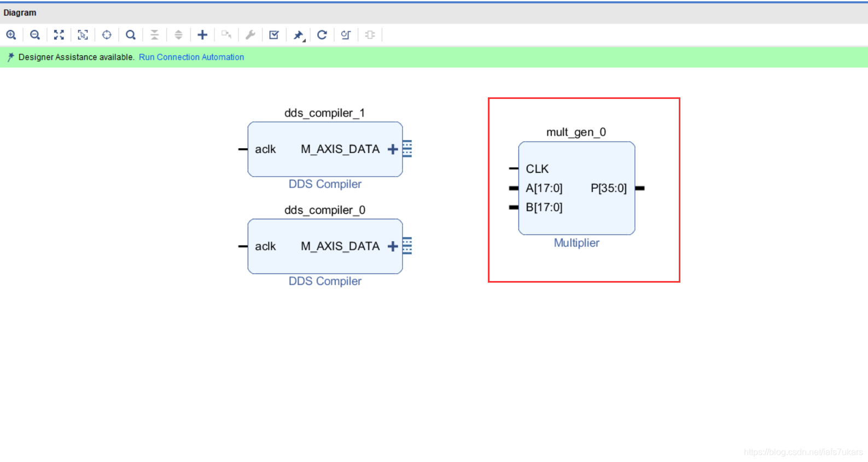Viewport: 868px width, 462px height.
Task: Click Run Connection Automation link
Action: 191,57
